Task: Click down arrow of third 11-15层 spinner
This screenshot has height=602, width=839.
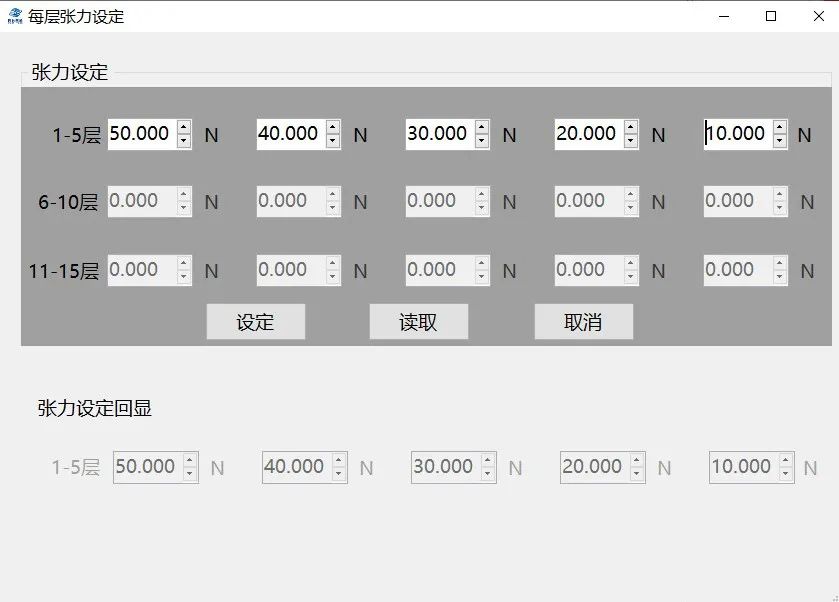Action: pyautogui.click(x=482, y=277)
